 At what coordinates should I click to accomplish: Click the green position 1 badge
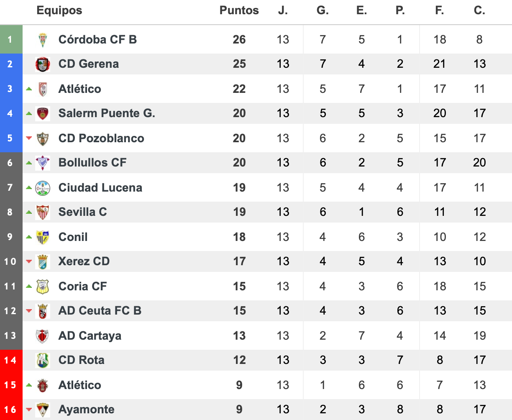point(11,39)
